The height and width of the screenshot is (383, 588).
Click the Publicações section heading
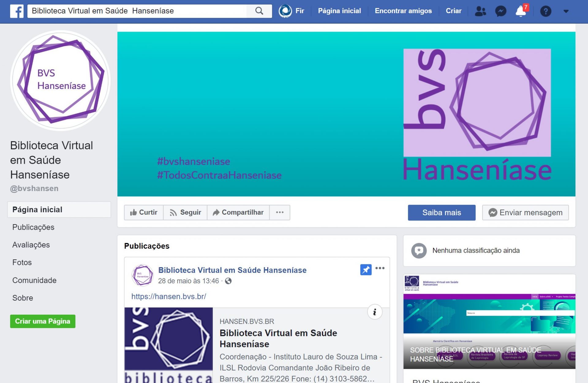[x=147, y=246]
